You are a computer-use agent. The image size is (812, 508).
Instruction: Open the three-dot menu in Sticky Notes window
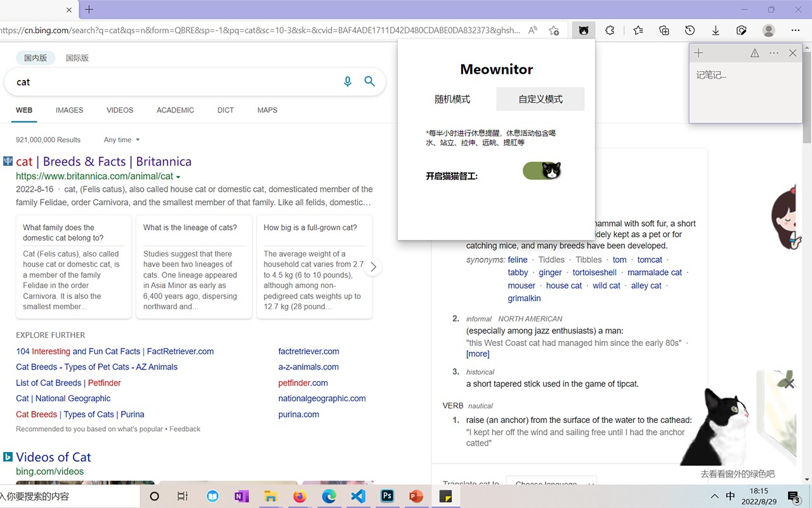pyautogui.click(x=774, y=53)
